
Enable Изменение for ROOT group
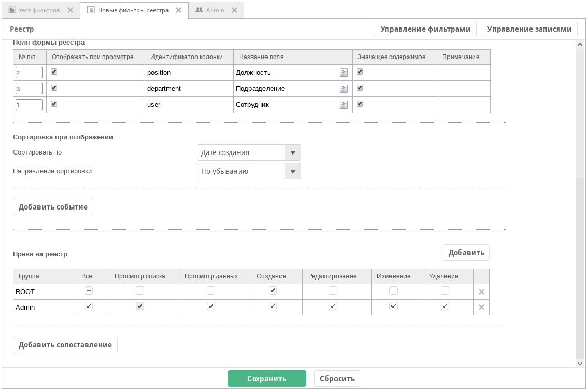[394, 290]
